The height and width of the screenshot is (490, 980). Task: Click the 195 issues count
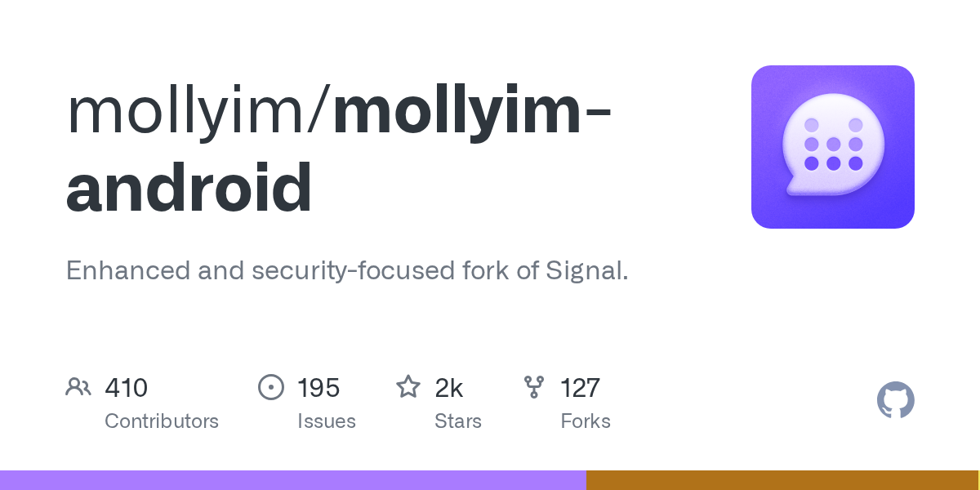coord(318,388)
